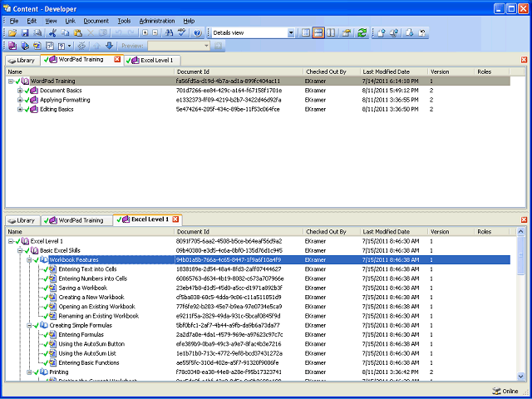Click the down arrow on the lower pane's scrollbar
Viewport: 532px width, 399px height.
tap(521, 376)
